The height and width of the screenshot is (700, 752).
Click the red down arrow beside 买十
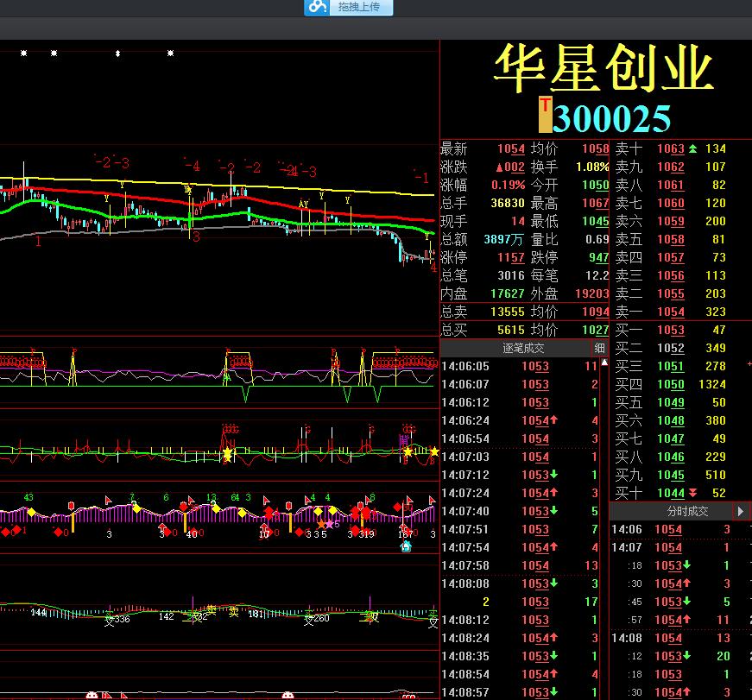[692, 492]
